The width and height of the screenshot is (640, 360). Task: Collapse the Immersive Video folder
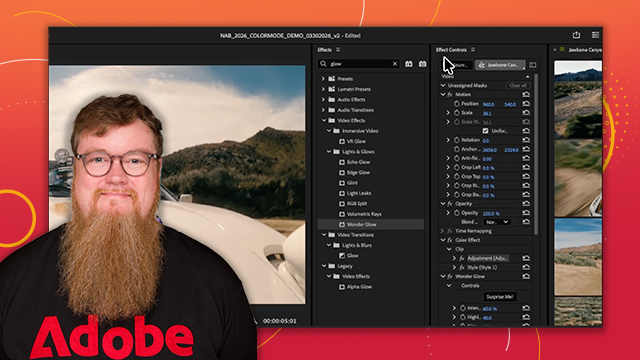(329, 131)
